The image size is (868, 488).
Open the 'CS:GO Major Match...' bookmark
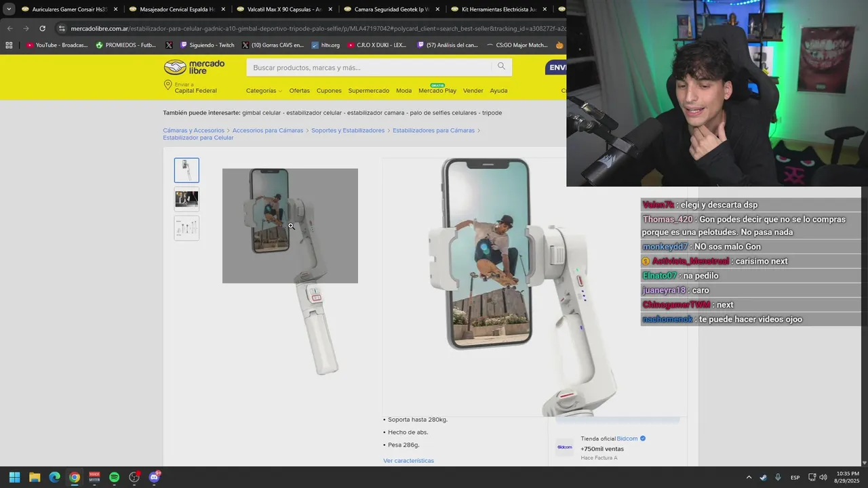coord(517,45)
